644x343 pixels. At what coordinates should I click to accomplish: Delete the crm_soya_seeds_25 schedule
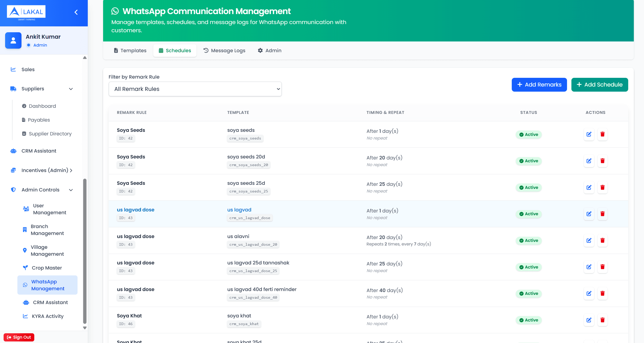[603, 187]
